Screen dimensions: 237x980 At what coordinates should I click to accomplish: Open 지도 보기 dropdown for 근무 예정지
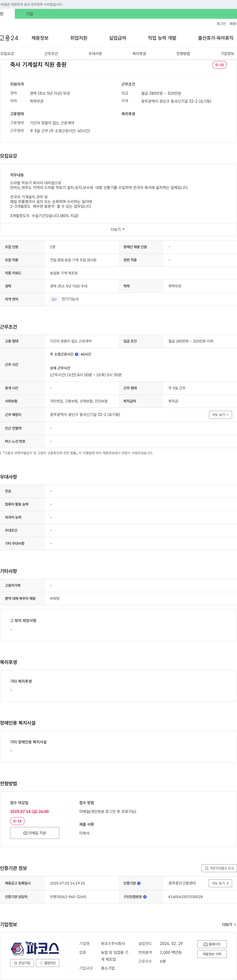pos(220,415)
